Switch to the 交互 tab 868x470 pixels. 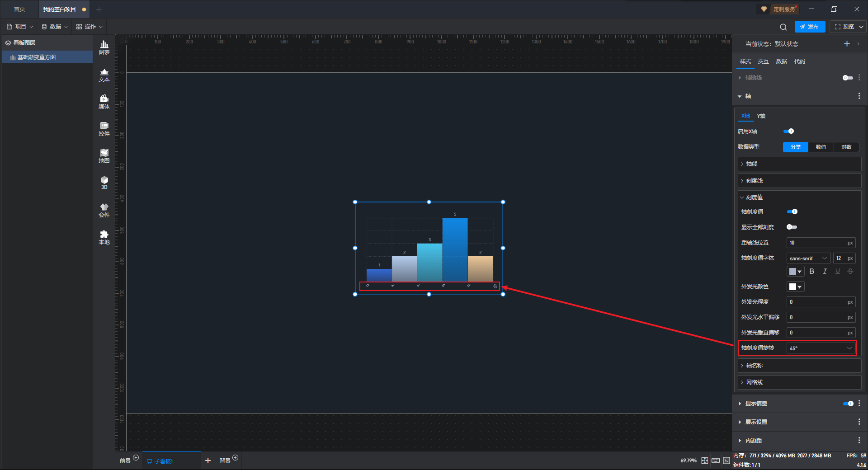click(764, 61)
